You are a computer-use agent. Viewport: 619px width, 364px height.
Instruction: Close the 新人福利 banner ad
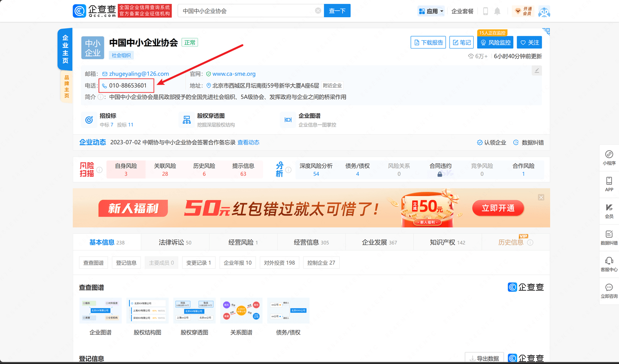[541, 197]
